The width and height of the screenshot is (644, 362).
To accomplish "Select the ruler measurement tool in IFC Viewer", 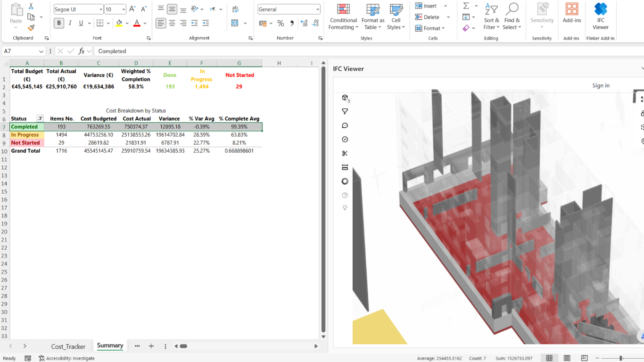I will coord(345,167).
